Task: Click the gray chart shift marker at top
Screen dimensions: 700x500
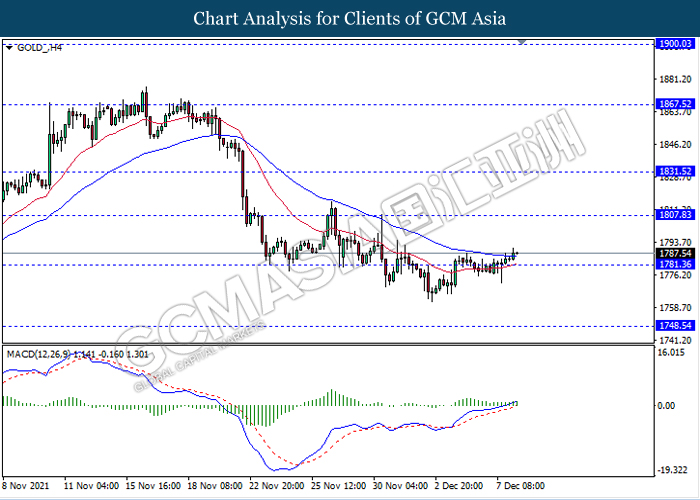Action: pos(521,42)
